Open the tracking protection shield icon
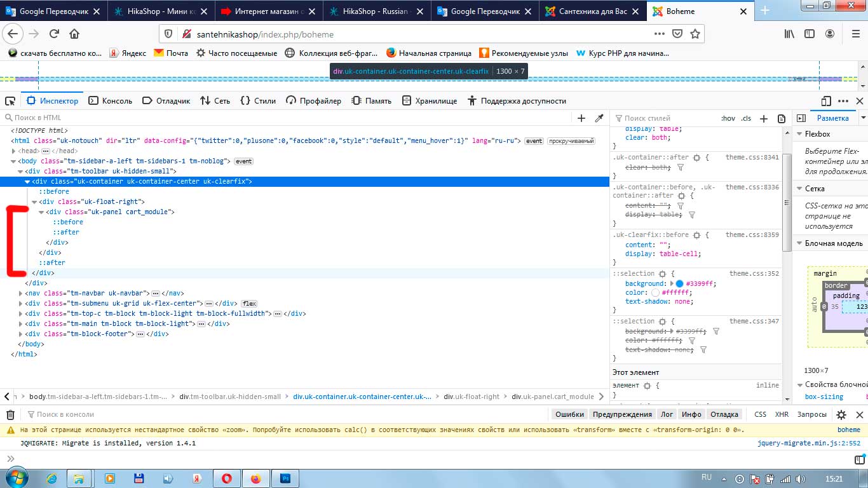The image size is (868, 488). click(x=168, y=34)
